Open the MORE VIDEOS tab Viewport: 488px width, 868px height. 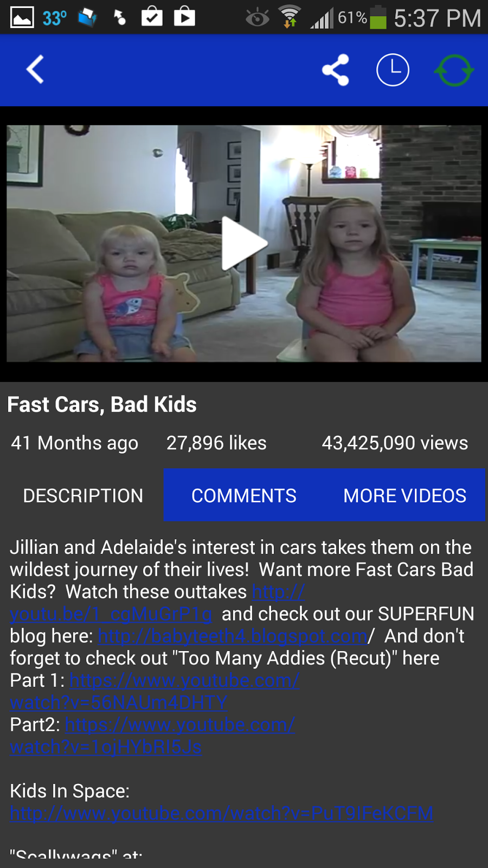404,496
